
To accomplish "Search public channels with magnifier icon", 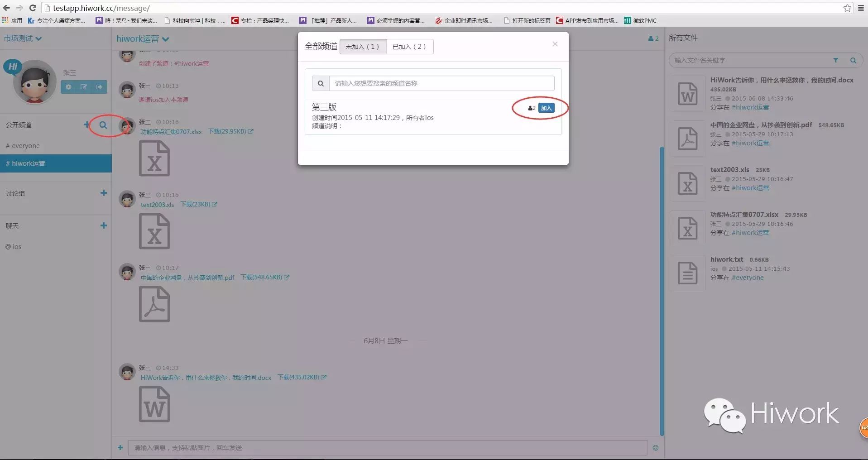I will (x=103, y=125).
